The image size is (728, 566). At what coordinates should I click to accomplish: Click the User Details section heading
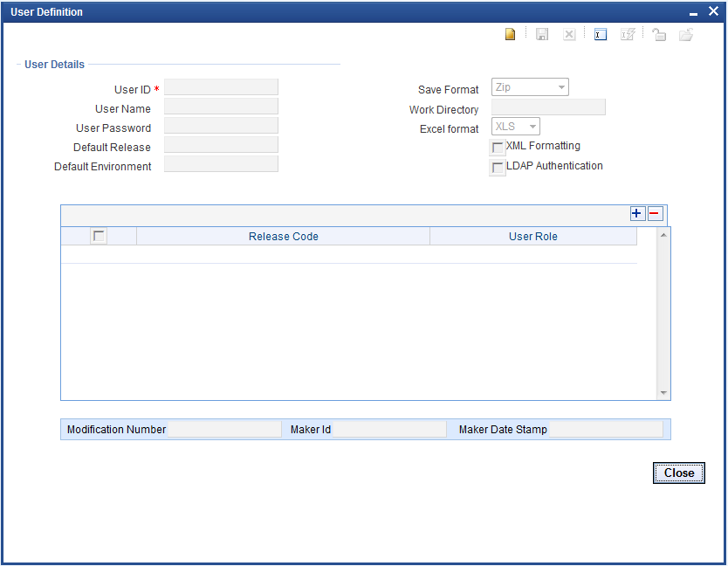pyautogui.click(x=54, y=65)
